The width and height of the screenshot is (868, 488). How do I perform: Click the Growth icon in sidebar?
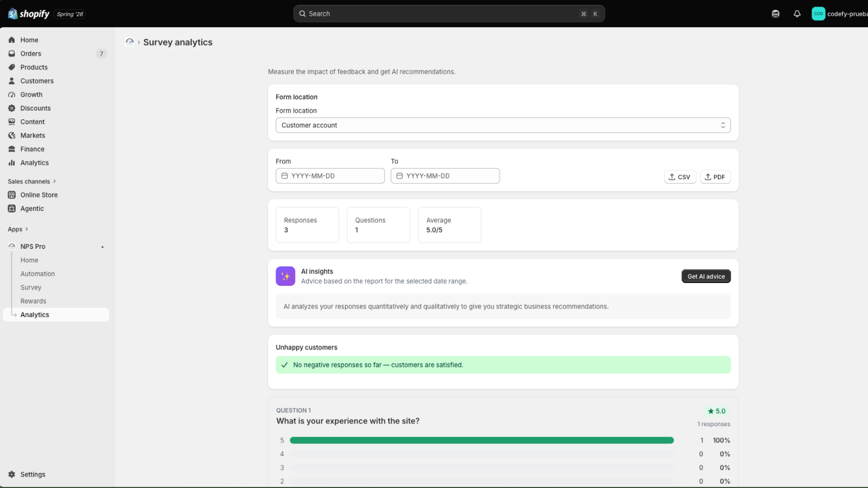(12, 94)
